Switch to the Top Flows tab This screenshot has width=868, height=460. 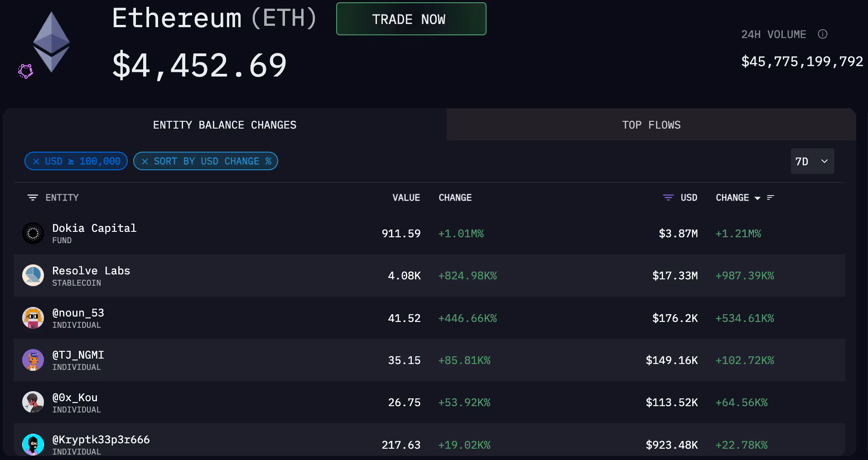(651, 125)
